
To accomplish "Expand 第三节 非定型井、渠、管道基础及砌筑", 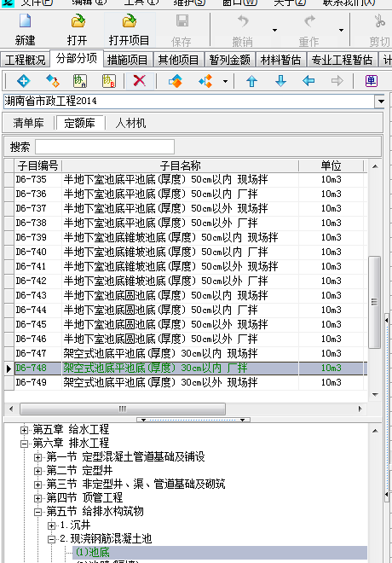I will pyautogui.click(x=37, y=485).
